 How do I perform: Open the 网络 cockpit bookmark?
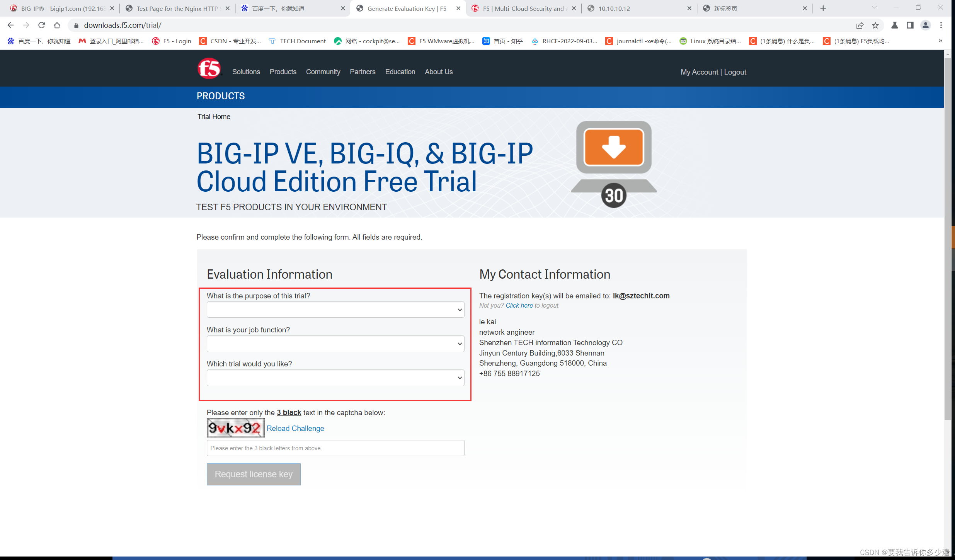click(x=367, y=41)
